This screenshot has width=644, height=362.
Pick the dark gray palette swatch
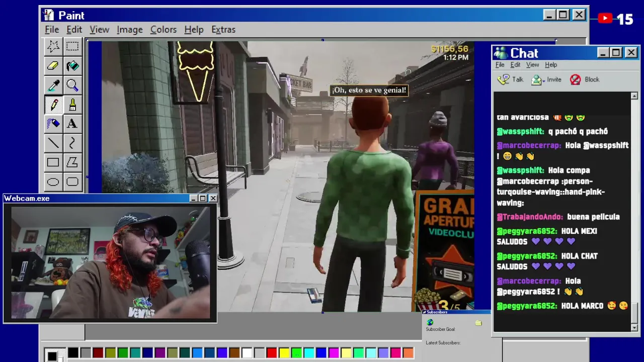[x=86, y=353]
